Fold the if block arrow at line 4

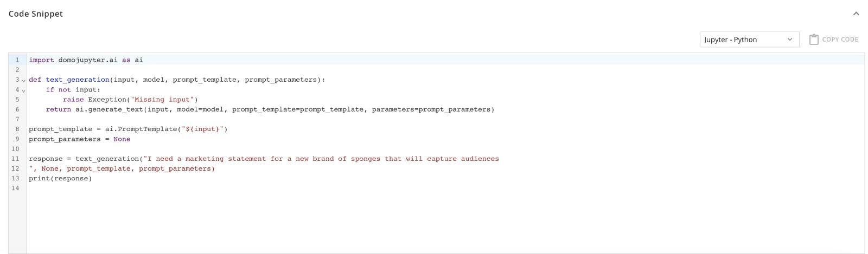(23, 90)
